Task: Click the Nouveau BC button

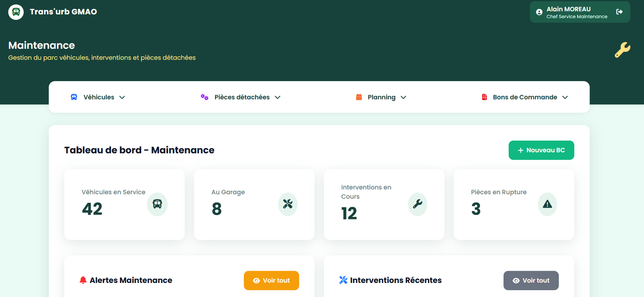Action: [x=541, y=150]
